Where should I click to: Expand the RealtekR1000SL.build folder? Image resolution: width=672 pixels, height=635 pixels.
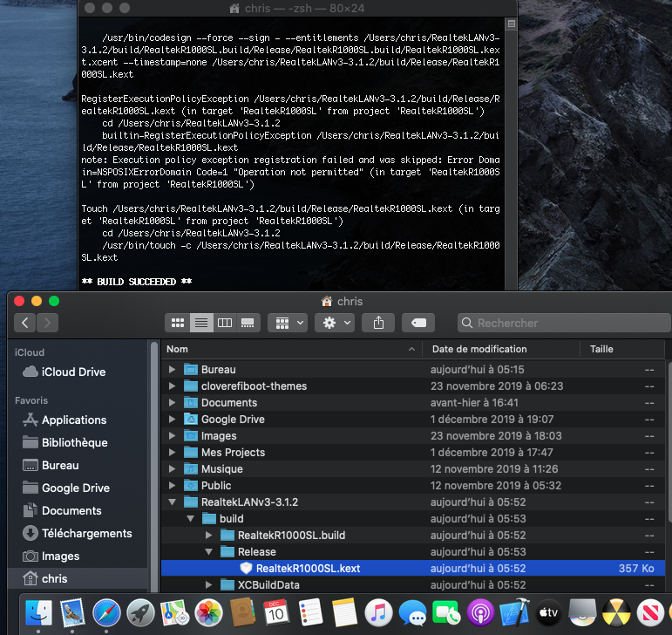click(x=208, y=536)
